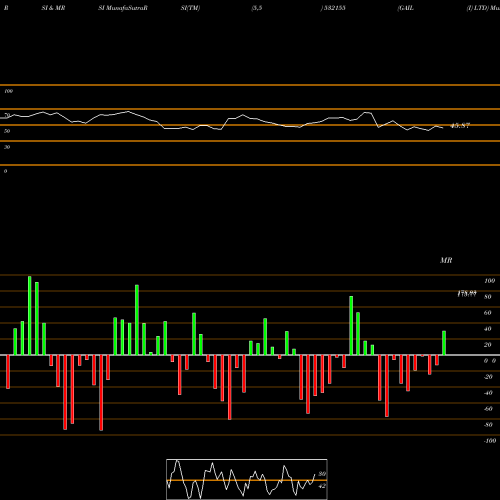
Task: Open the mini oscillator thumbnail chart
Action: click(247, 479)
